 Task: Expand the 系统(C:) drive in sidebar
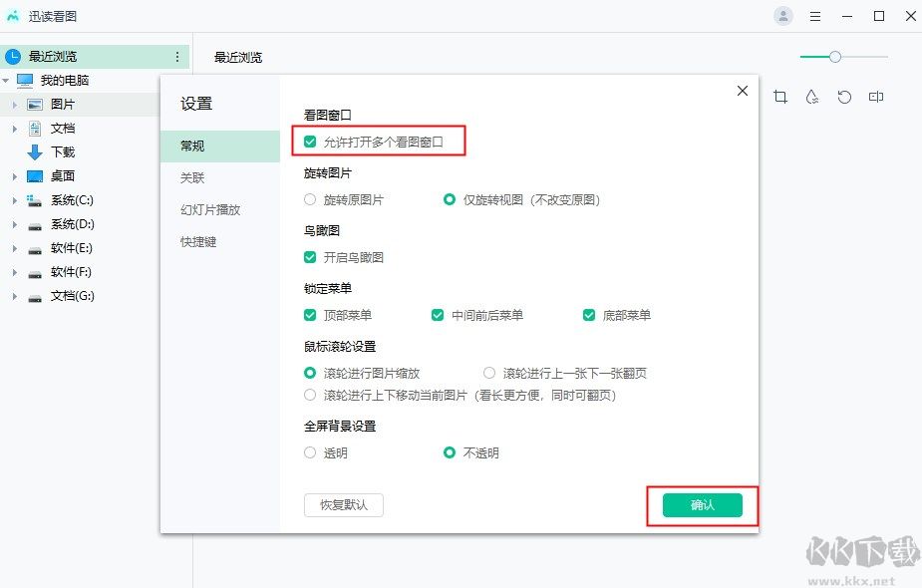pos(14,200)
